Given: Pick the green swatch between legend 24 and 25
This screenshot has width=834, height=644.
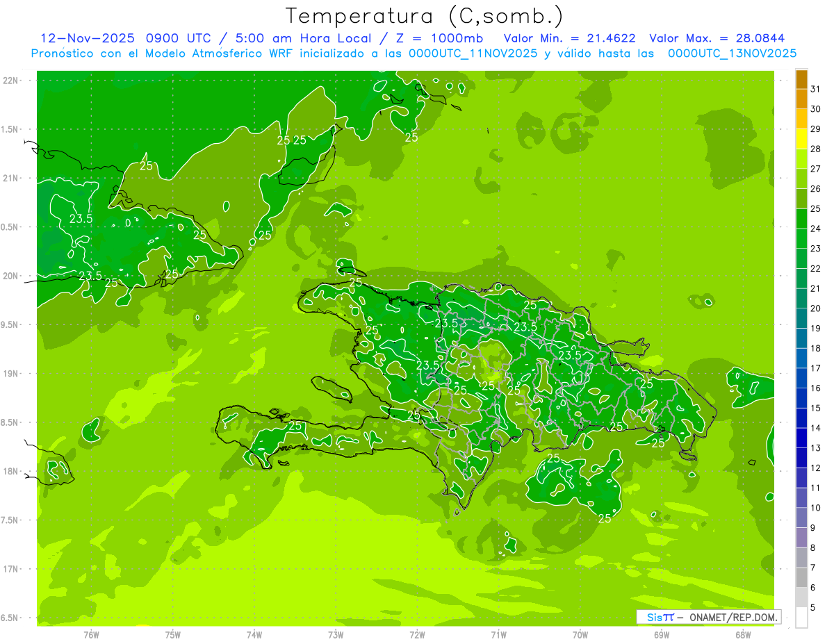Looking at the screenshot, I should tap(801, 219).
